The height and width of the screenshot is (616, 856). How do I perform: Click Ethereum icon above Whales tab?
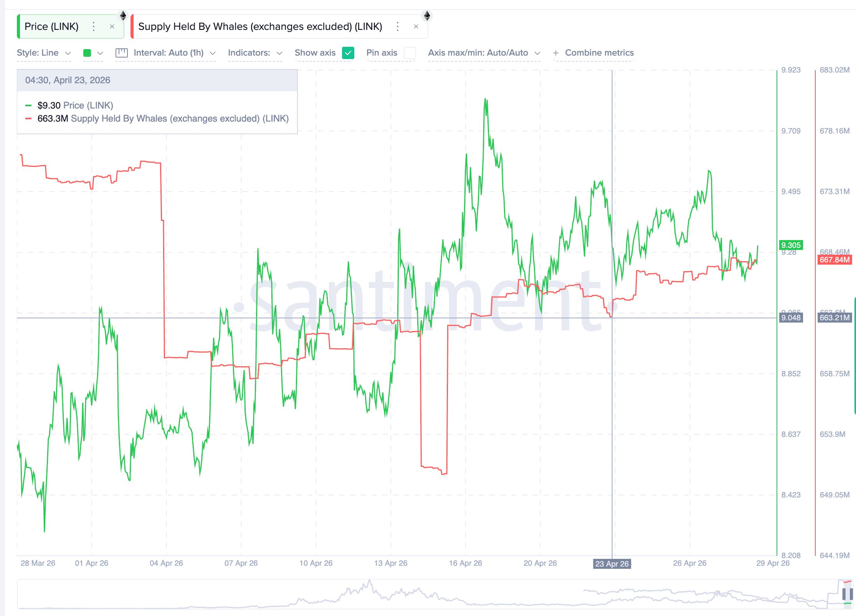[x=427, y=16]
